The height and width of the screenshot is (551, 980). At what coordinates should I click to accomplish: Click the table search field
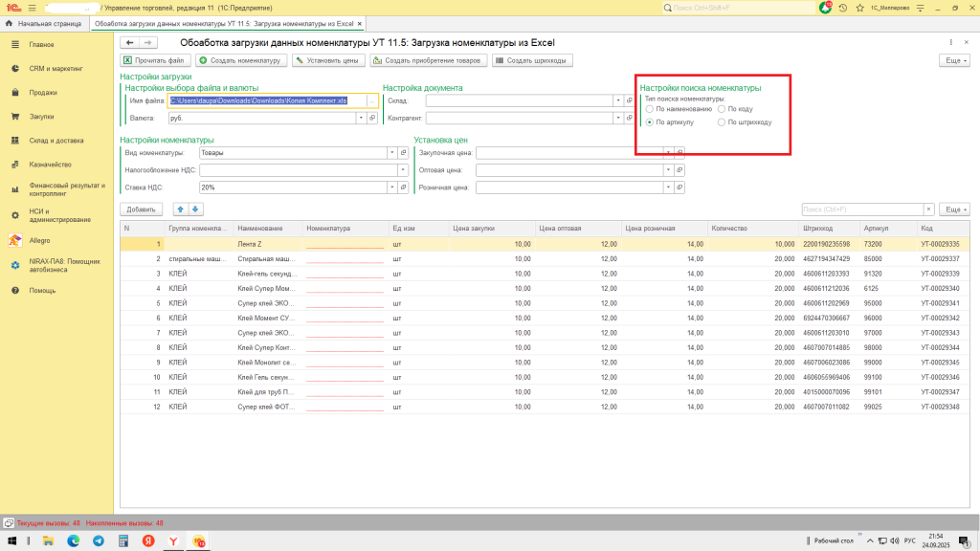click(x=861, y=209)
